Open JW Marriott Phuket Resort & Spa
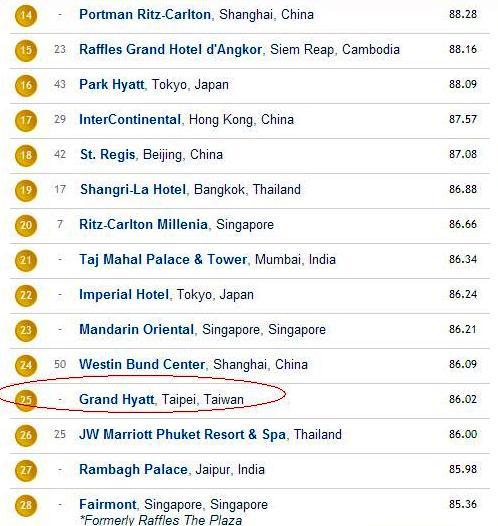 click(182, 434)
